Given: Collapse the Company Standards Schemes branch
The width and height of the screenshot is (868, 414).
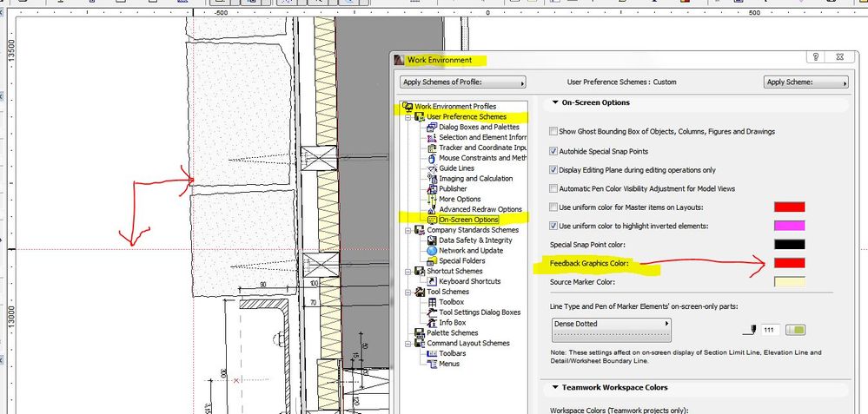Looking at the screenshot, I should pyautogui.click(x=408, y=230).
